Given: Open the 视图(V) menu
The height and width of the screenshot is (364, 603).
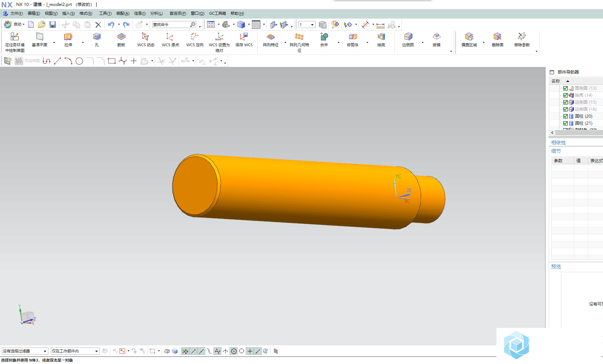Looking at the screenshot, I should tap(51, 13).
